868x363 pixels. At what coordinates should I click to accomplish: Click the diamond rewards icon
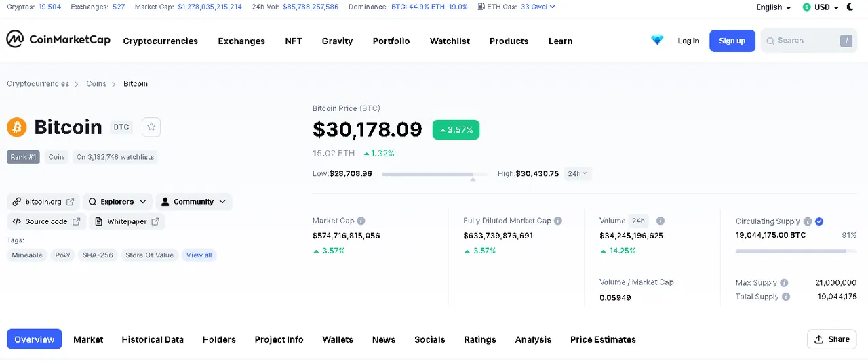click(657, 41)
